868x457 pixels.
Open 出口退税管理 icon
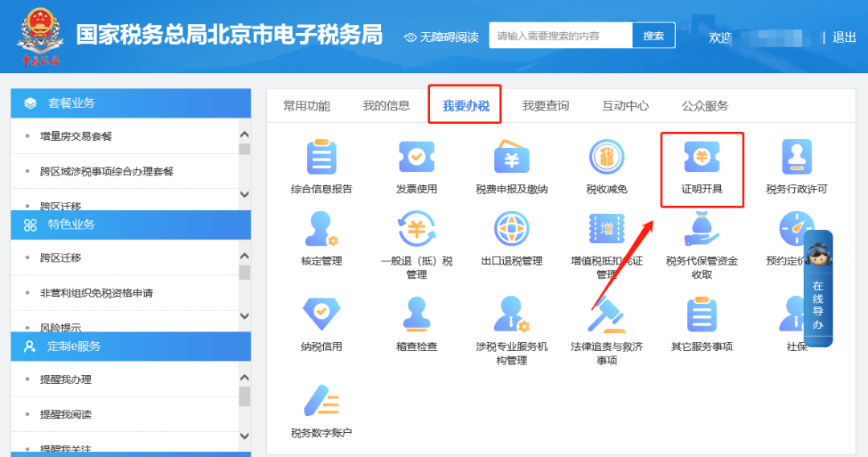(x=511, y=228)
